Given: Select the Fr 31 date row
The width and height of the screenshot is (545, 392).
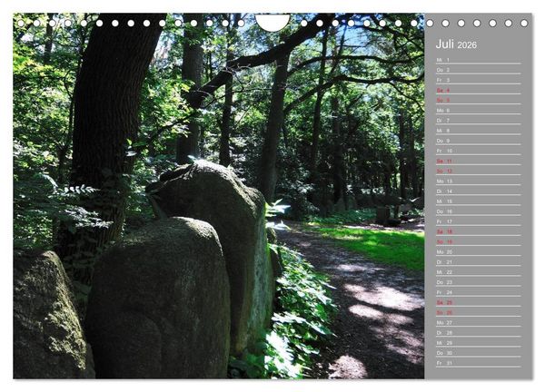Looking at the screenshot, I should tap(479, 363).
